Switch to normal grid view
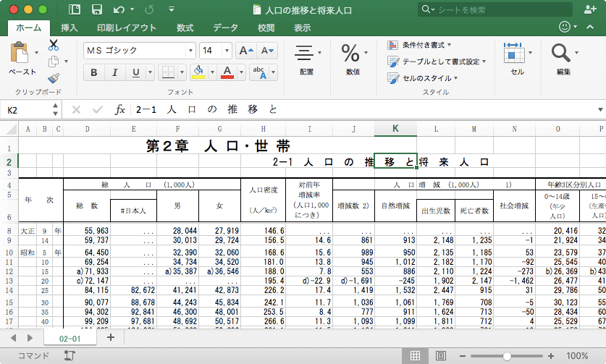Screen dimensions: 606x364 (x=415, y=355)
